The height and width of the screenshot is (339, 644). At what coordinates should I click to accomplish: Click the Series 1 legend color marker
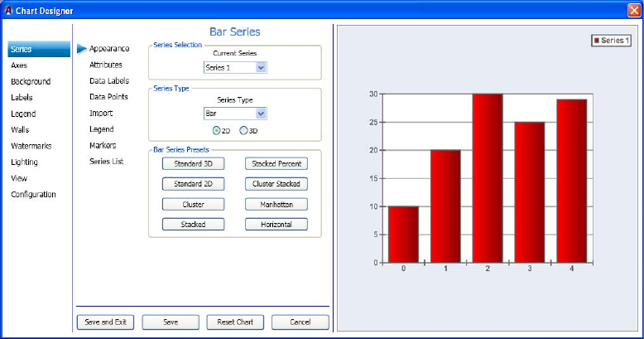(596, 41)
